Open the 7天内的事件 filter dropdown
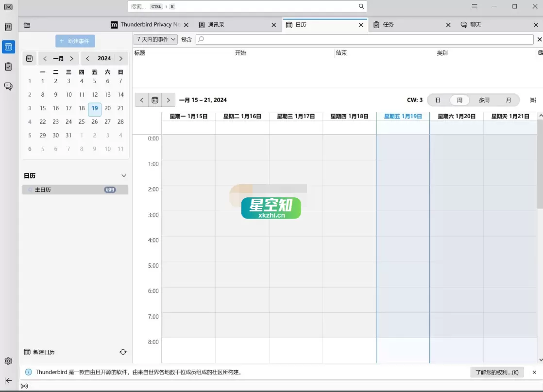 (x=154, y=39)
